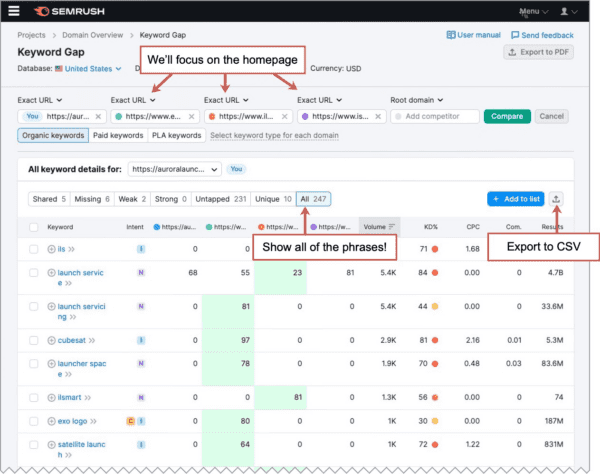Click plus icon next to cubesat

click(51, 340)
